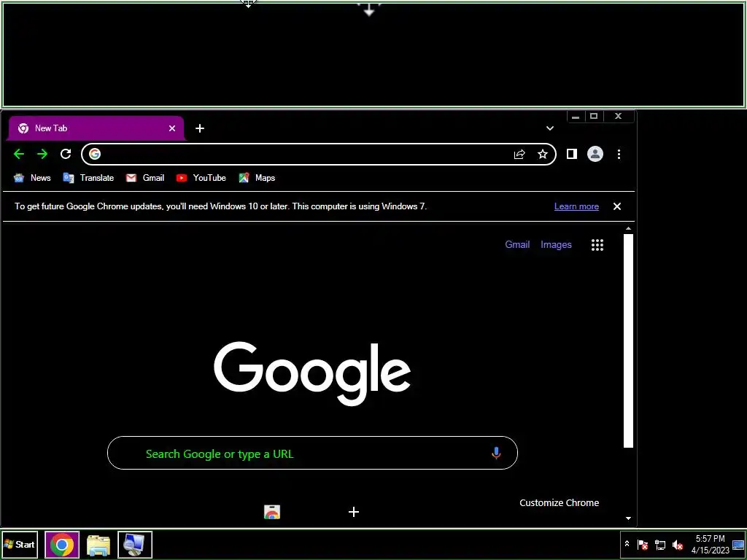The height and width of the screenshot is (560, 747).
Task: Click the Customize Chrome button
Action: pos(560,503)
